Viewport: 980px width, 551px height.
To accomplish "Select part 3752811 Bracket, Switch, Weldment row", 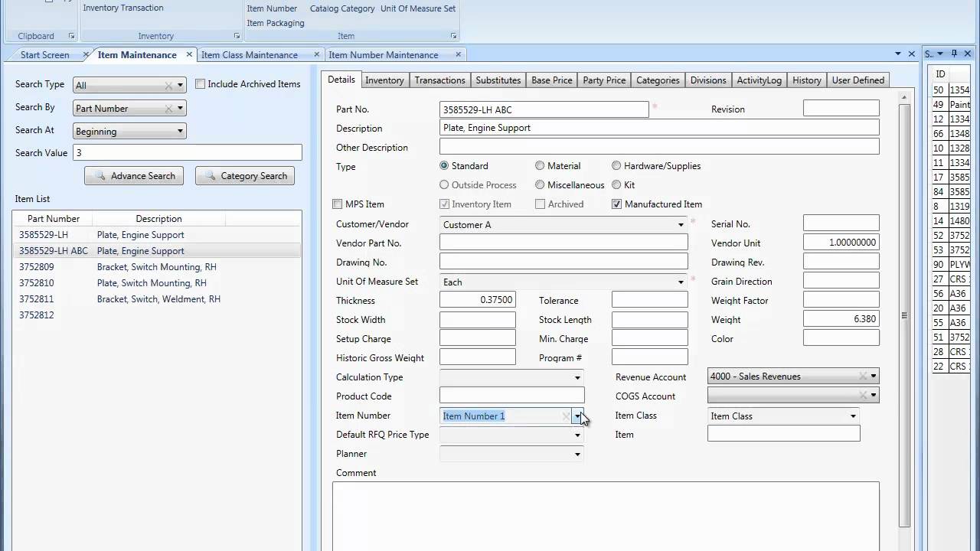I will [x=156, y=299].
